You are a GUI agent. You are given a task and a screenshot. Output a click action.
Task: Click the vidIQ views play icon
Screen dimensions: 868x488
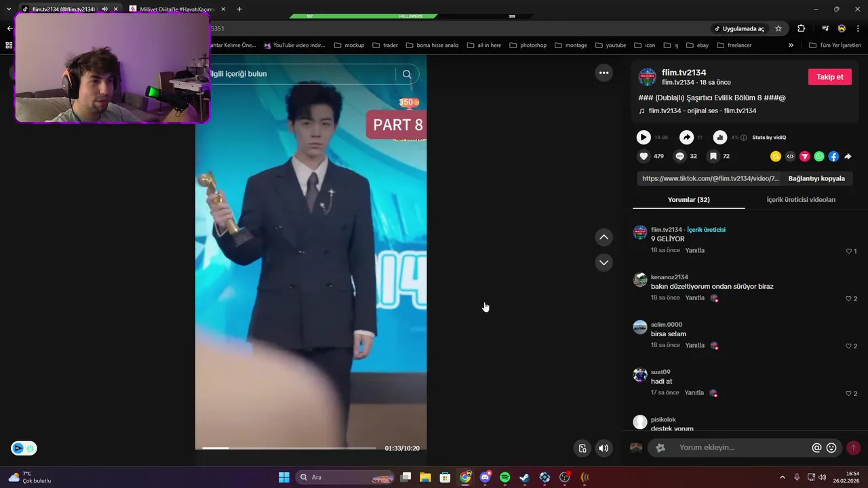pyautogui.click(x=644, y=137)
